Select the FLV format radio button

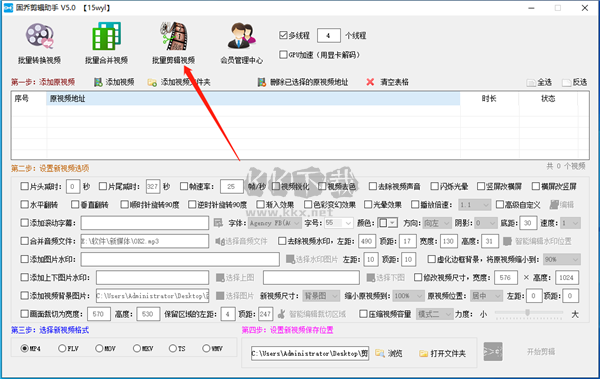coord(62,348)
